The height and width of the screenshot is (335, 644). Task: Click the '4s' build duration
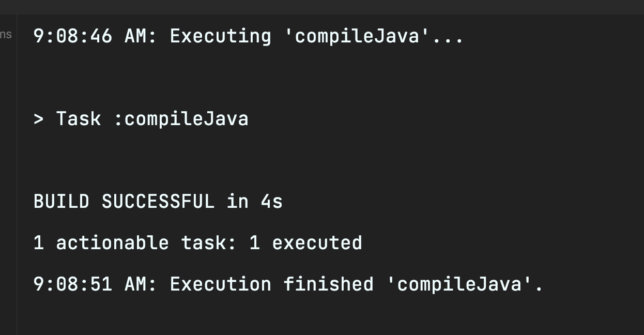click(272, 202)
